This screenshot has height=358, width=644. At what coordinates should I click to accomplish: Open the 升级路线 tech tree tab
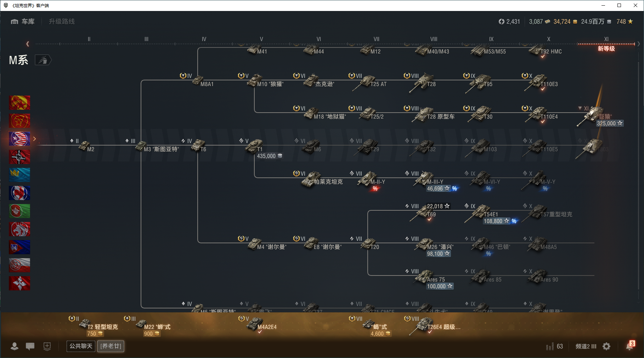click(x=62, y=22)
